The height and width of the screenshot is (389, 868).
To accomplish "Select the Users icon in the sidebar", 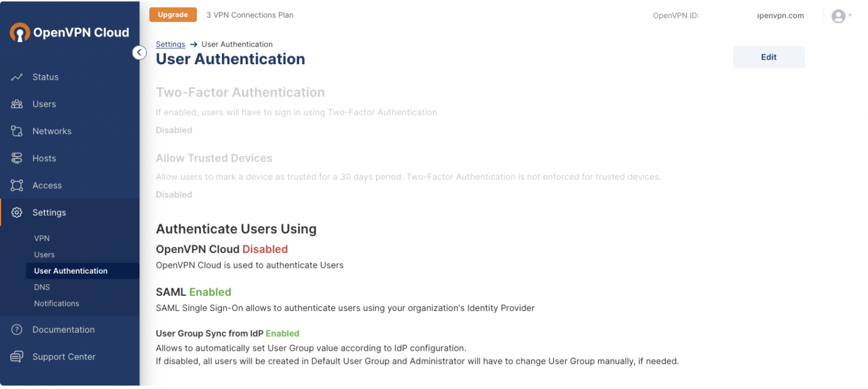I will tap(16, 104).
